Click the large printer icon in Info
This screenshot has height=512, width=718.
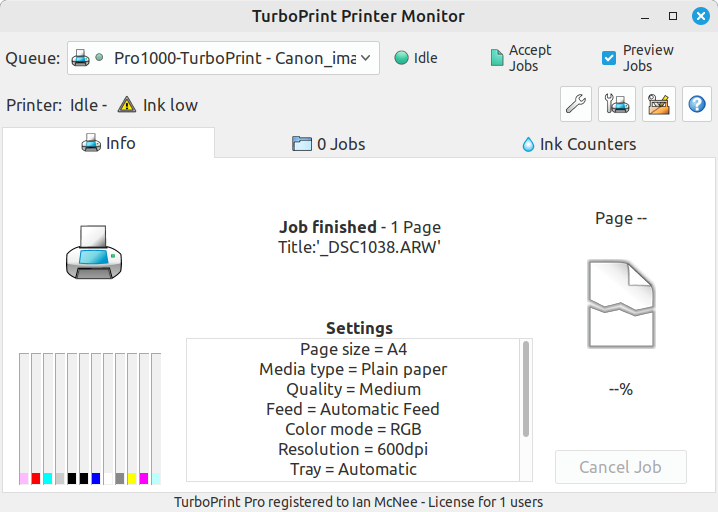92,251
